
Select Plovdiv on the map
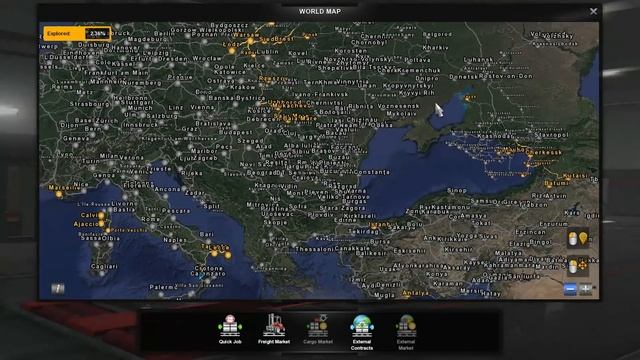coord(321,214)
